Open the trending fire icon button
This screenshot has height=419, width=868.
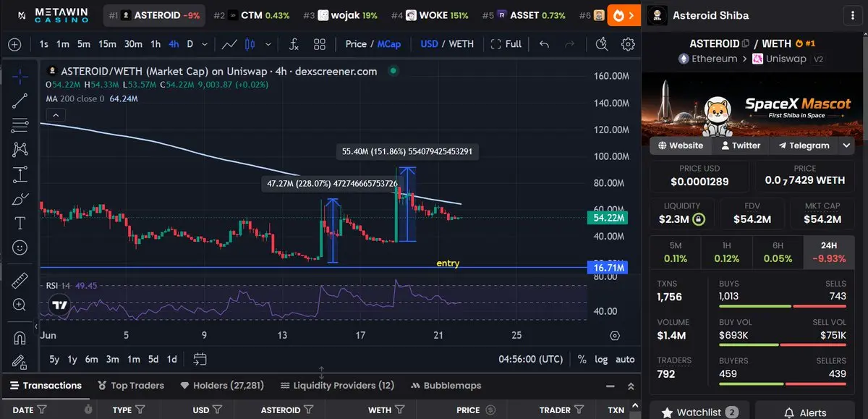[624, 15]
